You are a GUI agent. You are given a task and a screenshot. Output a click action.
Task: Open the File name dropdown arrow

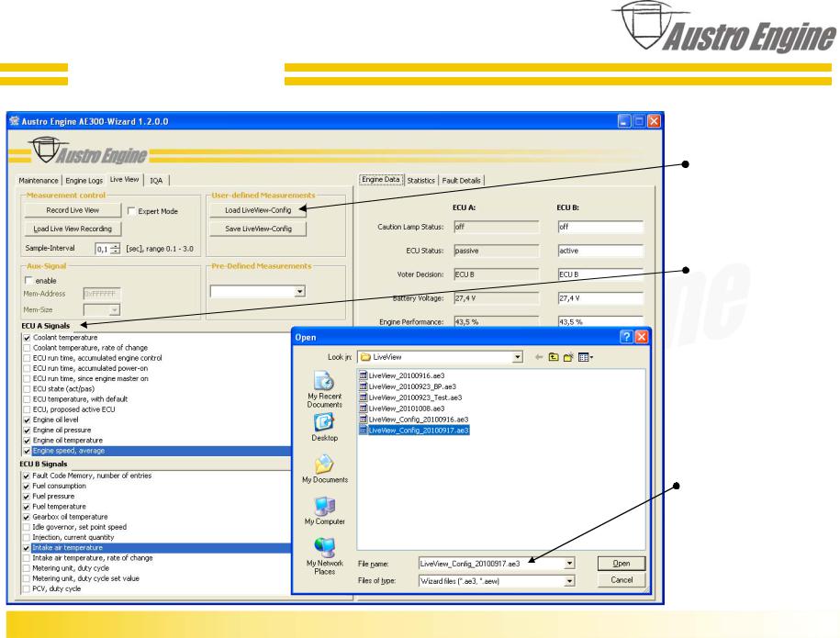(569, 564)
